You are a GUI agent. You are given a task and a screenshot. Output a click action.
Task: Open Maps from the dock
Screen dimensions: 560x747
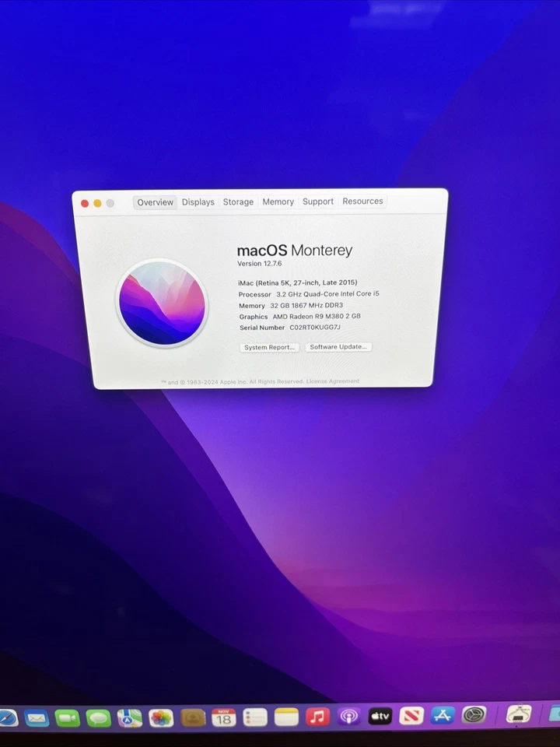coord(130,717)
